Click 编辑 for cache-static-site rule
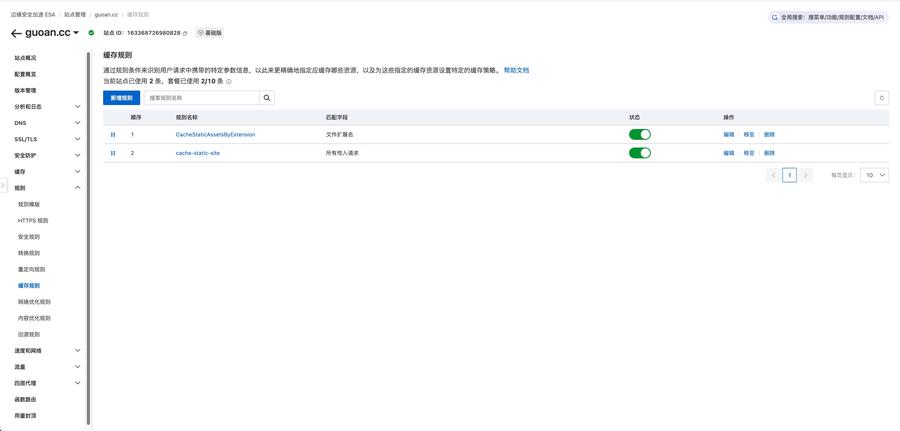Viewport: 900px width, 431px height. click(728, 153)
